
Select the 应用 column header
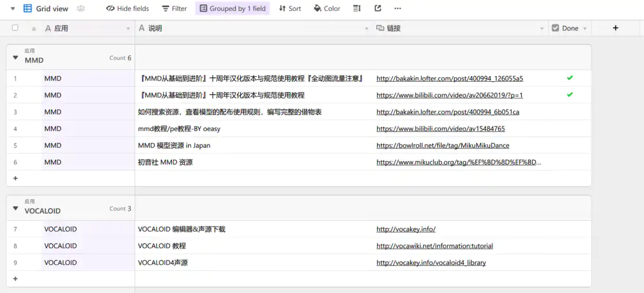(88, 28)
